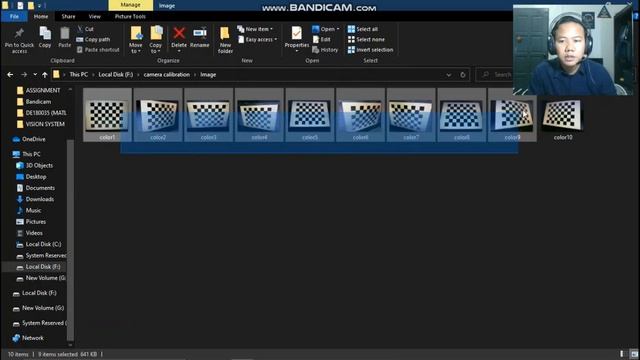
Task: Create a New folder
Action: tap(225, 40)
